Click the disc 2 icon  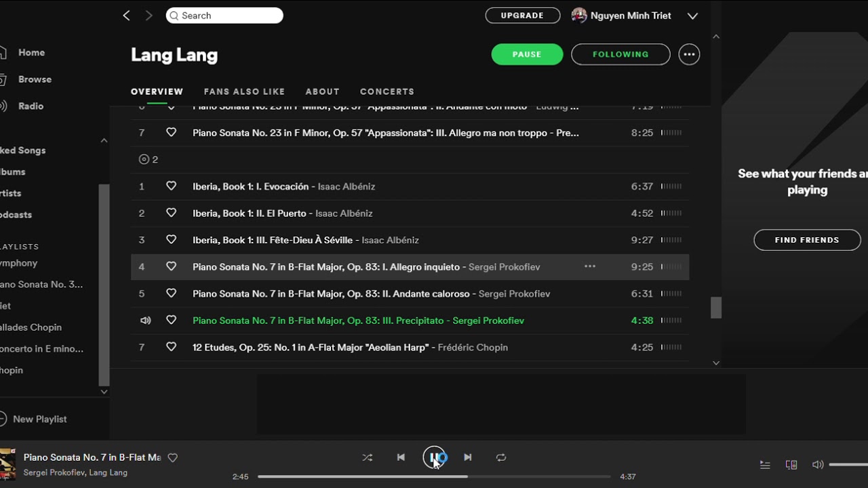(144, 159)
